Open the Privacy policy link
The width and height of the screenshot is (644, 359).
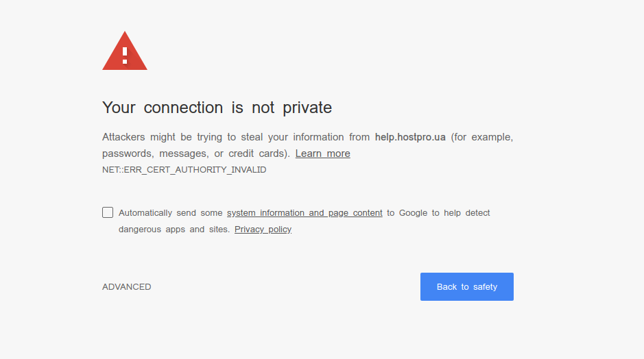click(x=263, y=230)
